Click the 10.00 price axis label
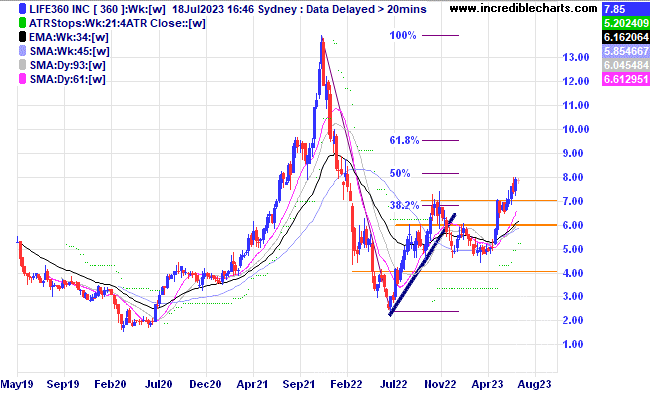The height and width of the screenshot is (395, 651). coord(576,129)
